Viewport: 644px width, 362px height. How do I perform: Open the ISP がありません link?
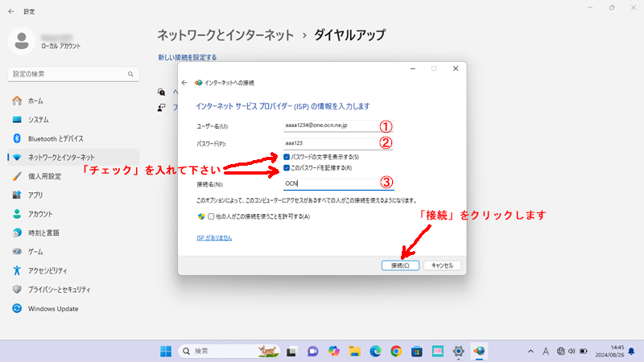pyautogui.click(x=214, y=238)
